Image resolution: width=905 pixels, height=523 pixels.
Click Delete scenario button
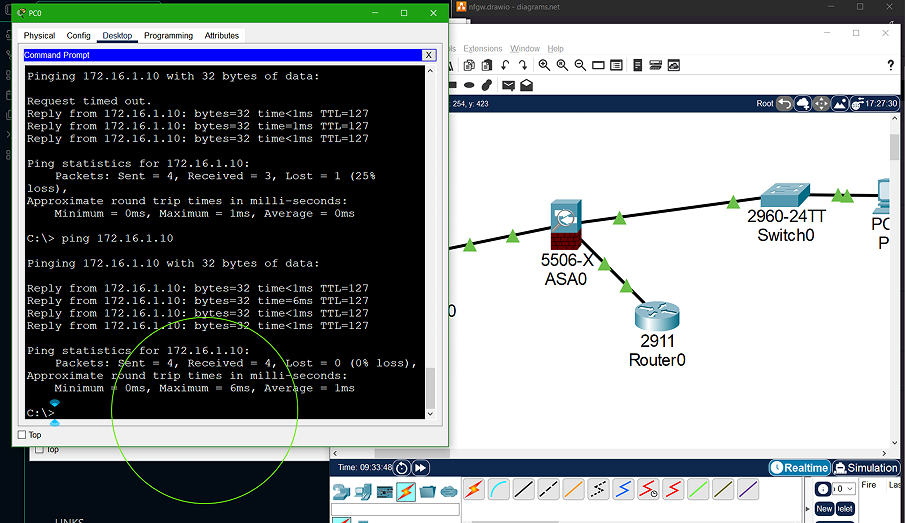pos(845,509)
